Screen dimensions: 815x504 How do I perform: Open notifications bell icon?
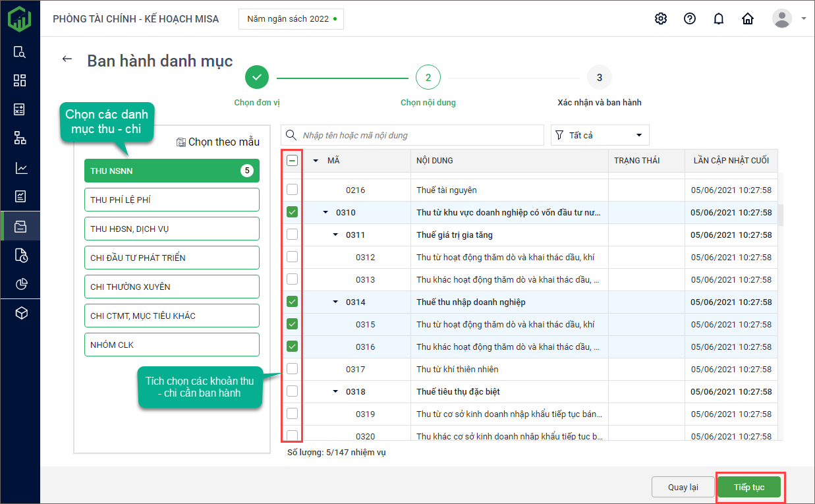[719, 18]
